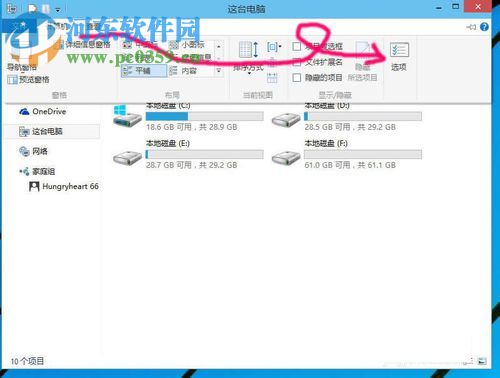The width and height of the screenshot is (500, 378).
Task: Click the 10 个项目 status bar text
Action: (27, 361)
